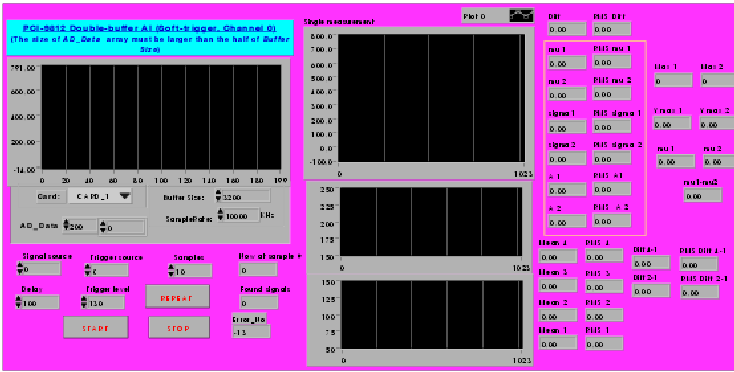Image resolution: width=734 pixels, height=372 pixels.
Task: Click the STOP button
Action: [x=179, y=328]
